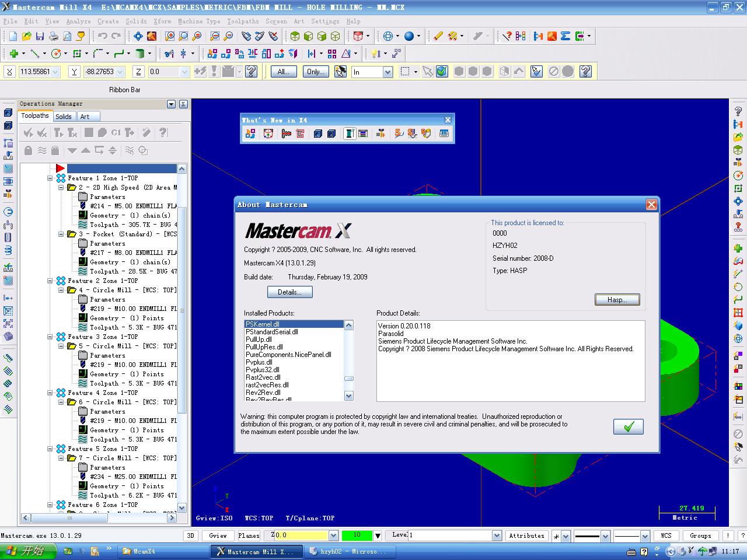Collapse the Pocket (Standard) operation node
The image size is (747, 560).
[x=61, y=234]
